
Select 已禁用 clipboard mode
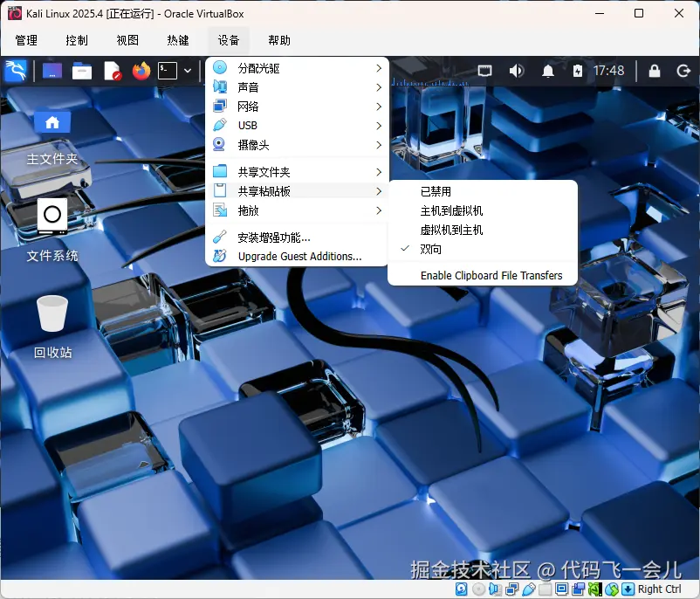(483, 191)
